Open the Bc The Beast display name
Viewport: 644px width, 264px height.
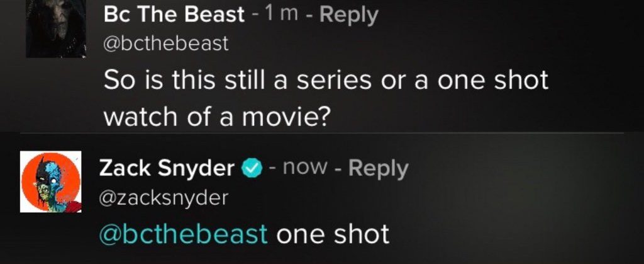tap(174, 14)
